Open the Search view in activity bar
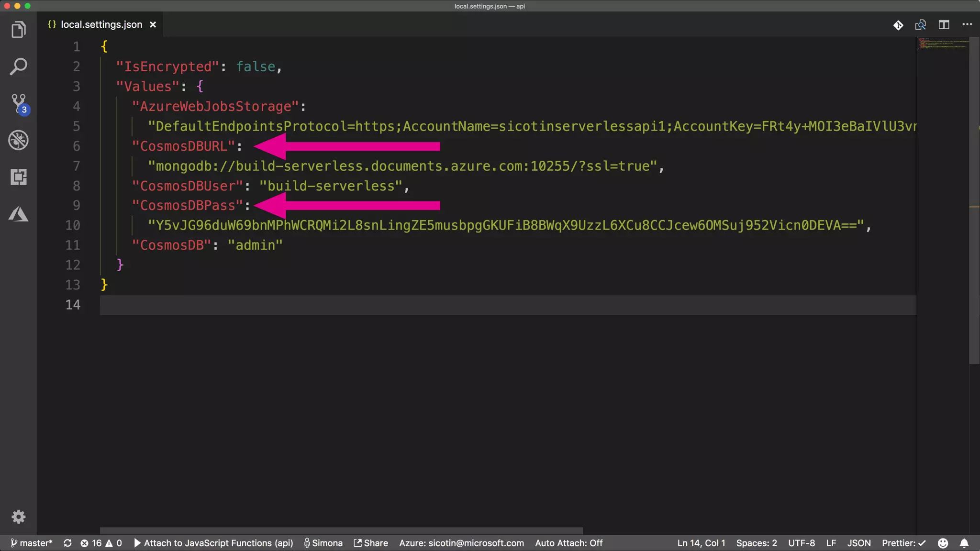This screenshot has width=980, height=551. [x=18, y=66]
